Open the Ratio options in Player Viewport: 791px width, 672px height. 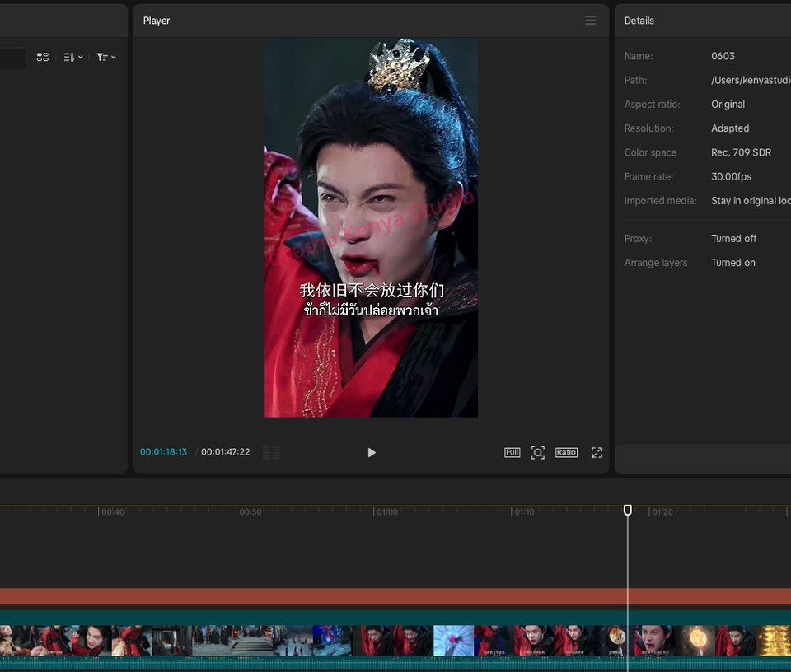[x=566, y=452]
